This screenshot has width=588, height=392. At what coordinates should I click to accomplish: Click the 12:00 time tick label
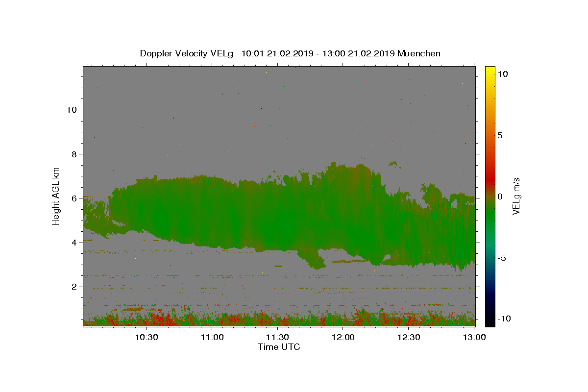coord(343,337)
